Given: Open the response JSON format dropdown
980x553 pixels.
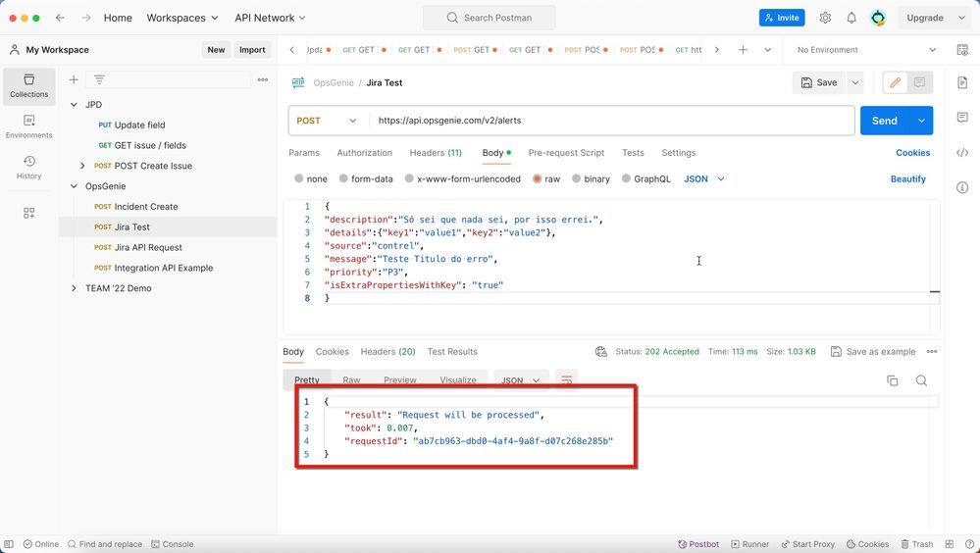Looking at the screenshot, I should click(x=521, y=380).
